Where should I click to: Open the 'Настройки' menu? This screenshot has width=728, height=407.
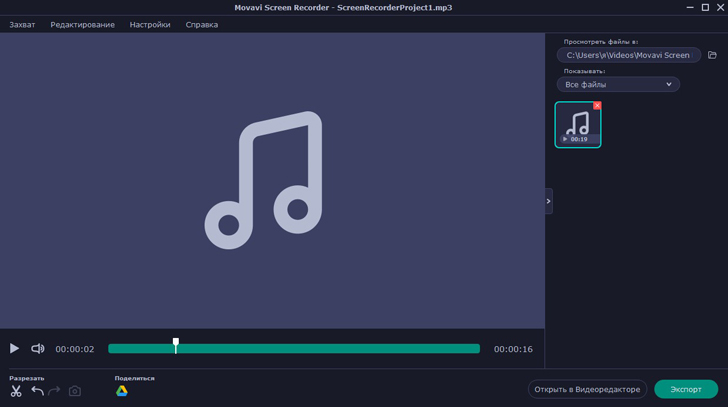tap(150, 25)
